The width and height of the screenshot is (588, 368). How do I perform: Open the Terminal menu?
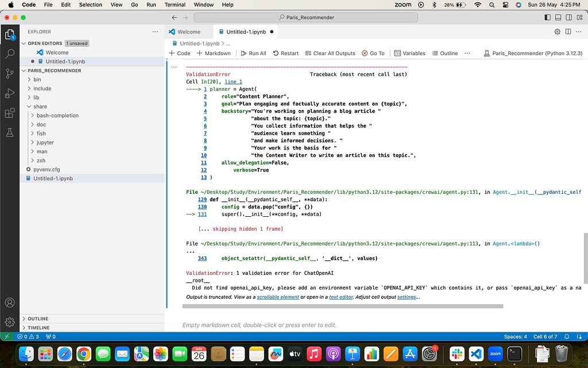click(x=175, y=5)
